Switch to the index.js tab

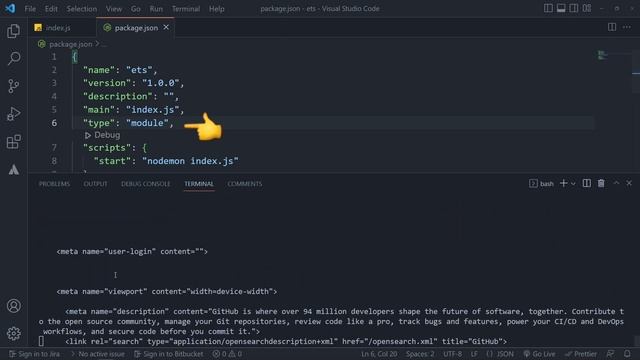(x=58, y=28)
